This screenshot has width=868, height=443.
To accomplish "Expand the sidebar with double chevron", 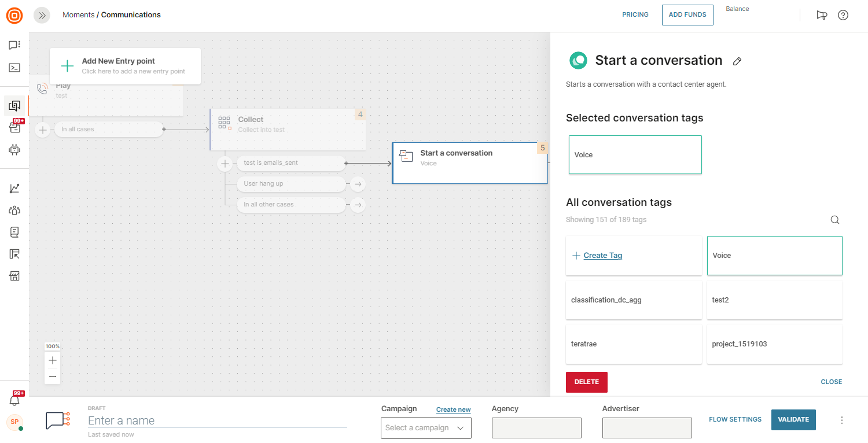I will pyautogui.click(x=42, y=15).
